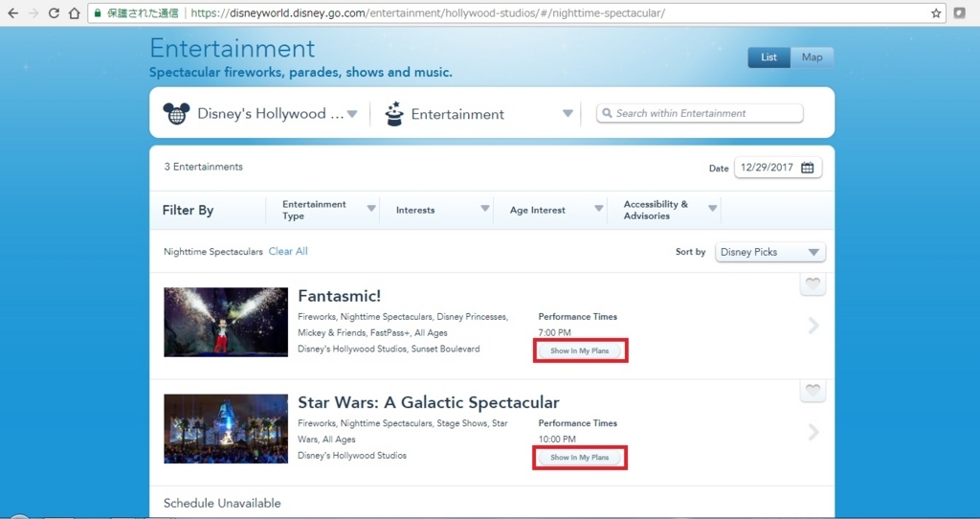The image size is (980, 519).
Task: Open Star Wars: A Galactic Spectacular title
Action: [429, 402]
